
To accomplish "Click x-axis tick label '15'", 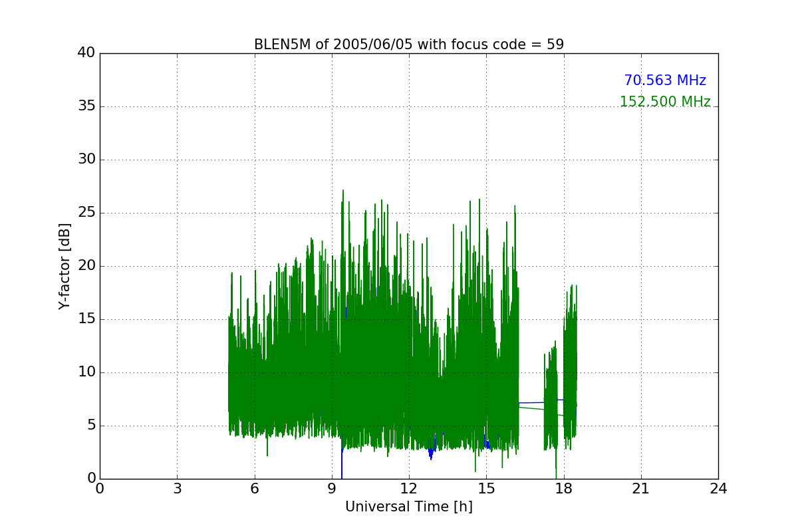I will pos(486,489).
